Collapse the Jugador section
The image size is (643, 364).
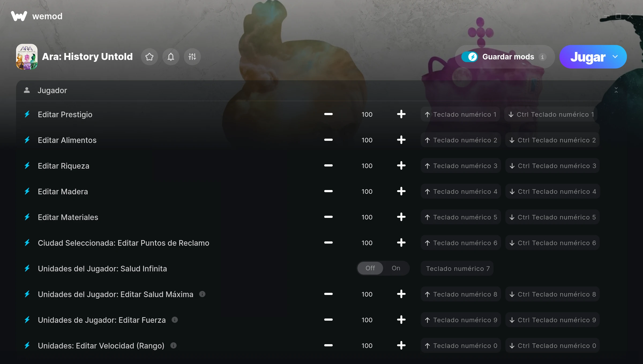coord(616,90)
